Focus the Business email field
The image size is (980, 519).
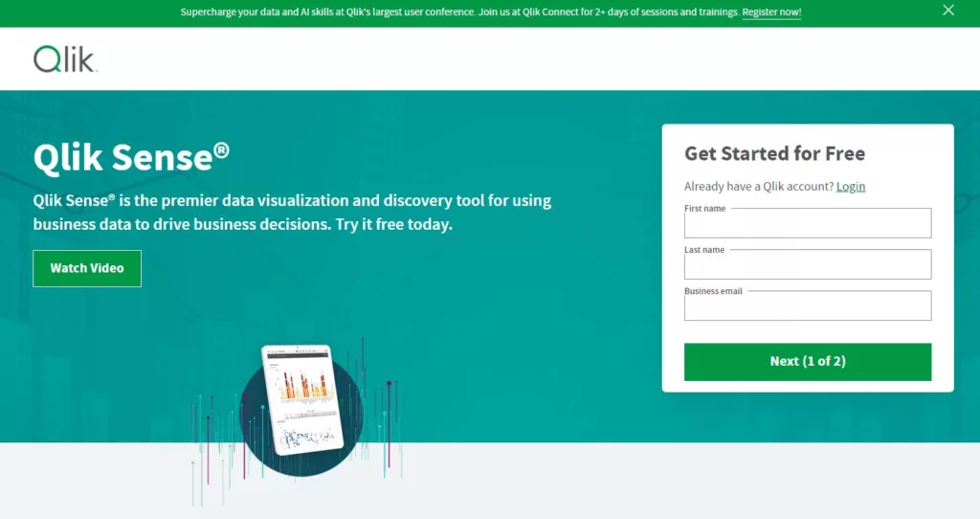coord(808,305)
